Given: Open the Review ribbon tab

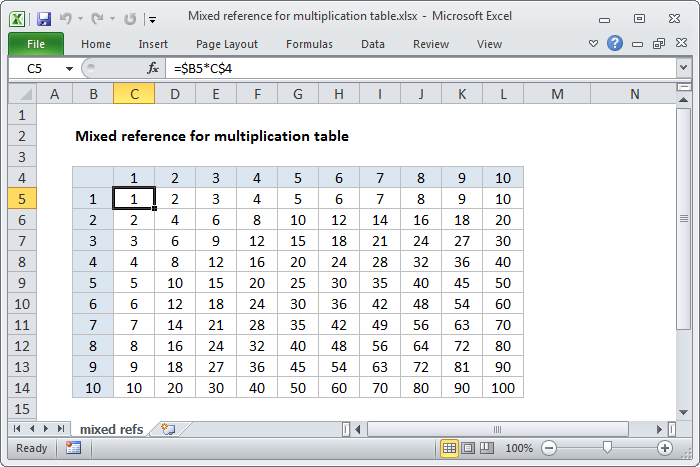Looking at the screenshot, I should [x=431, y=44].
